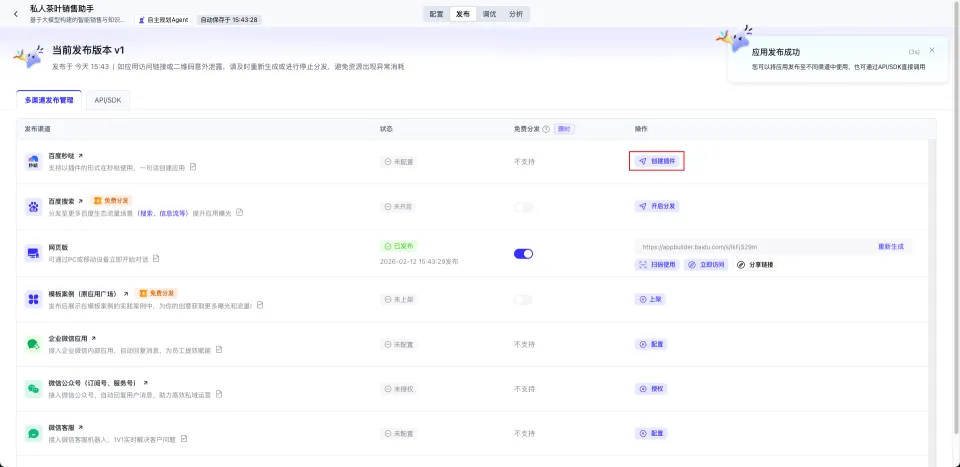Switch to the 配置 tab
This screenshot has height=467, width=960.
[x=437, y=14]
